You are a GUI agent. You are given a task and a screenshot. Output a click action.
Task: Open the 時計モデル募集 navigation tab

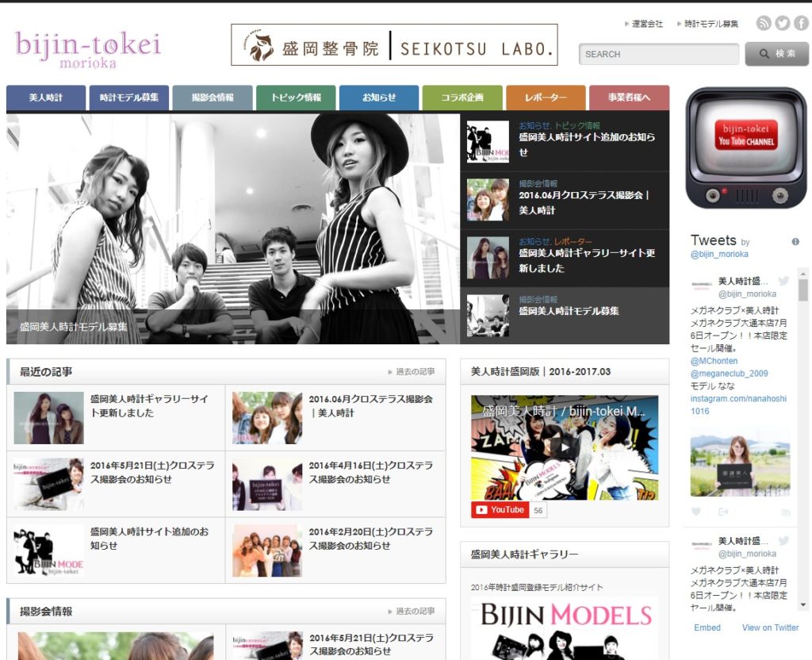(x=128, y=98)
